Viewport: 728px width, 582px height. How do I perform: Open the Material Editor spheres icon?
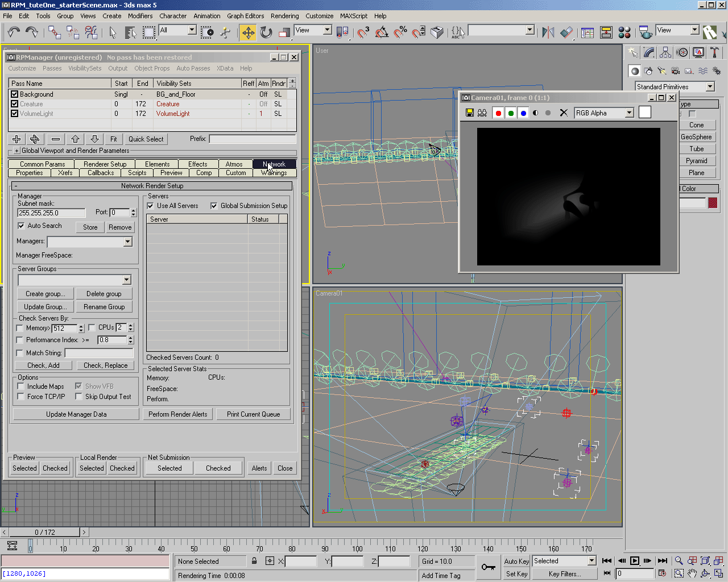tap(624, 32)
